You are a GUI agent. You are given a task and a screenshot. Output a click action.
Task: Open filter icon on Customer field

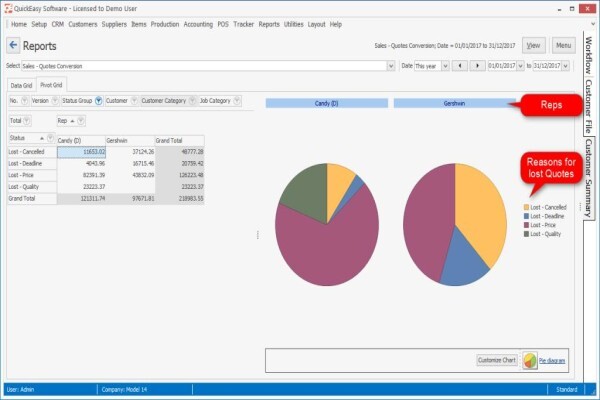coord(134,101)
